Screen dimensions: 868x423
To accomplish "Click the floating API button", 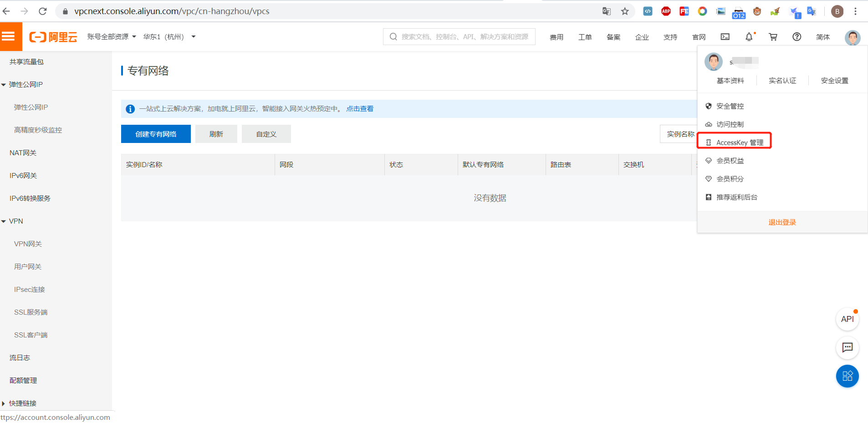I will [847, 319].
